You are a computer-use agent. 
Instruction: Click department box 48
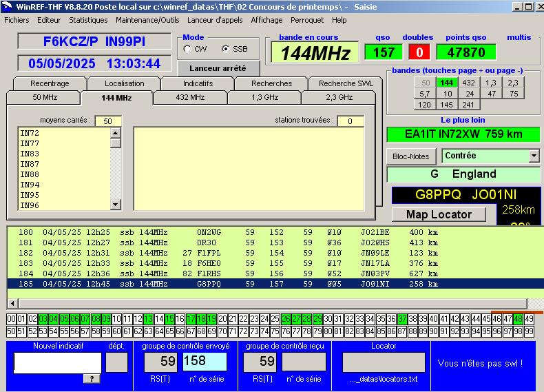519,319
